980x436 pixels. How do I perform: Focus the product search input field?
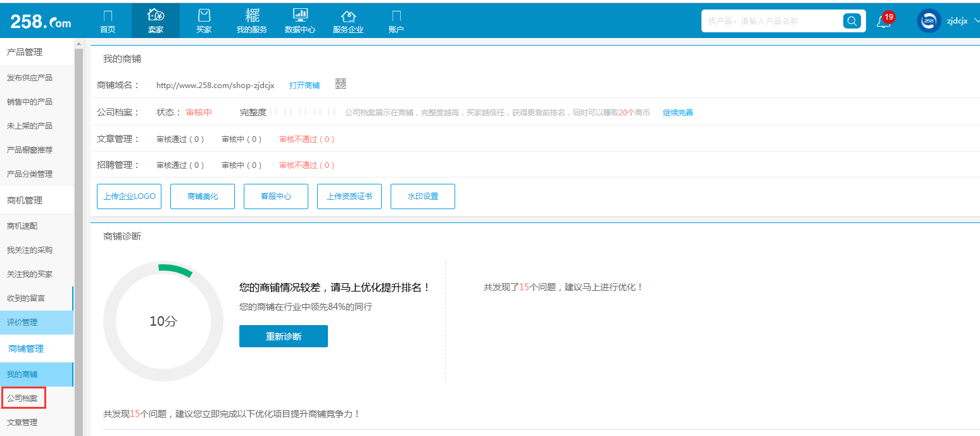(x=774, y=21)
